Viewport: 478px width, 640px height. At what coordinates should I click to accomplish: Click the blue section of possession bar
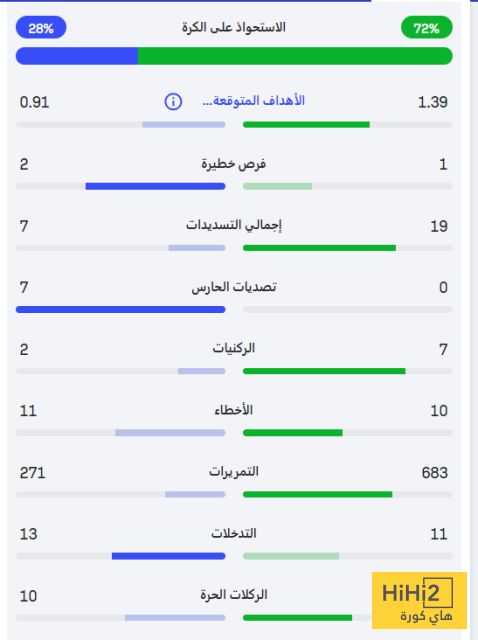(x=77, y=56)
